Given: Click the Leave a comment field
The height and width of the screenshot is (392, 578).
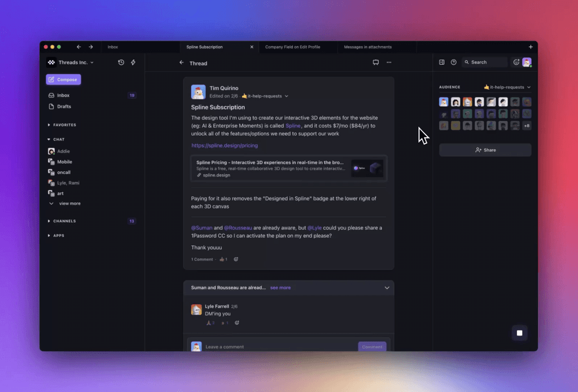Looking at the screenshot, I should pyautogui.click(x=280, y=347).
